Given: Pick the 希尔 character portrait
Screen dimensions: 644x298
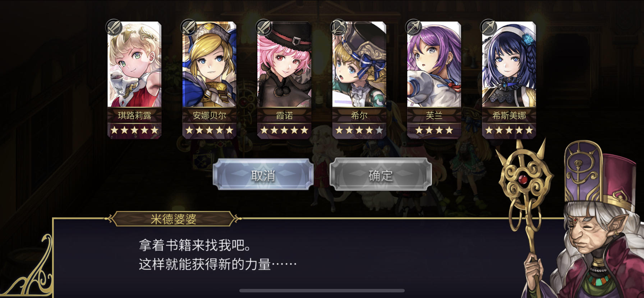Looking at the screenshot, I should (x=359, y=65).
